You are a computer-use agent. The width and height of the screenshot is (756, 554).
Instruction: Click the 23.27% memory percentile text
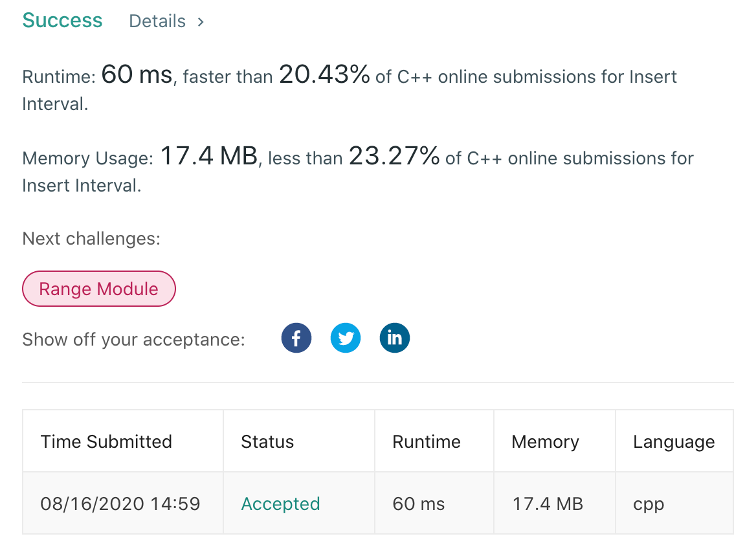pos(394,156)
